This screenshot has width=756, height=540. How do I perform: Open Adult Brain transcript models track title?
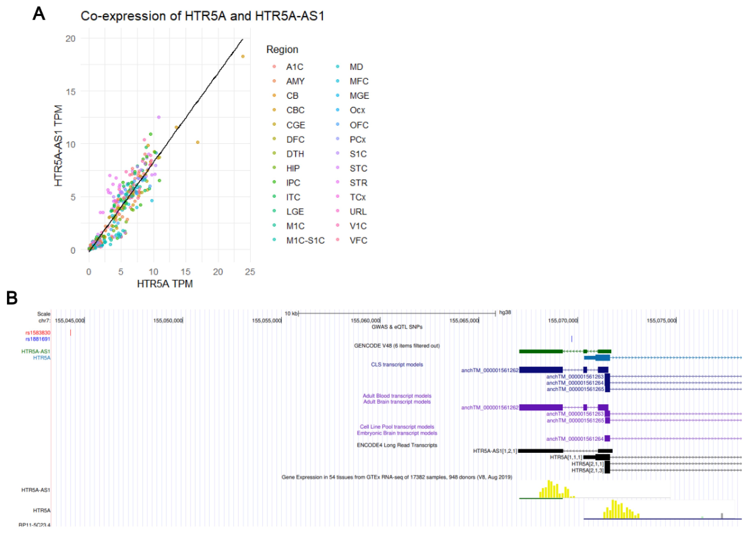(x=397, y=402)
